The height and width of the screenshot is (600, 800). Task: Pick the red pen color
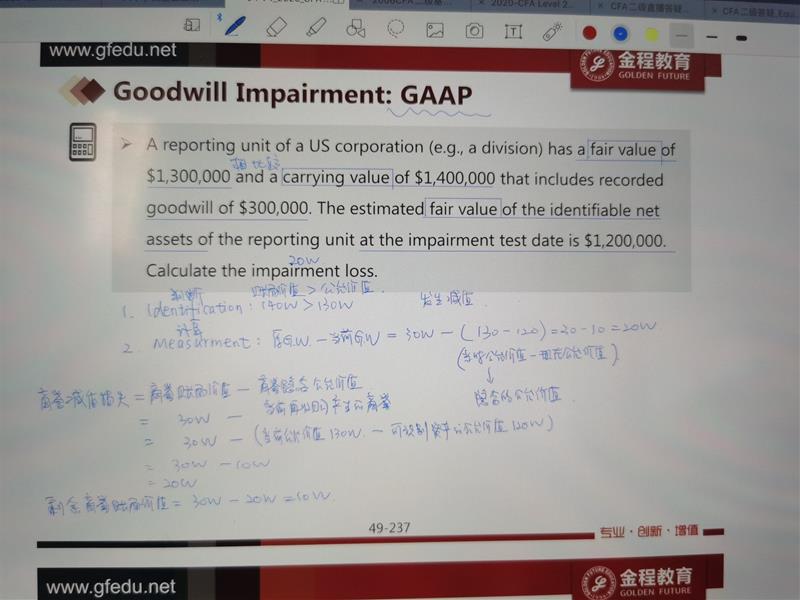pos(589,33)
